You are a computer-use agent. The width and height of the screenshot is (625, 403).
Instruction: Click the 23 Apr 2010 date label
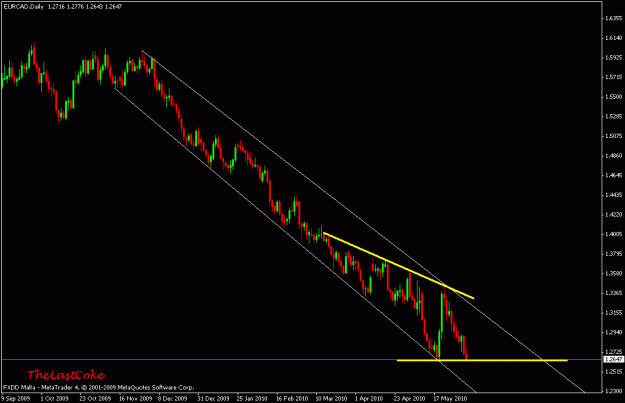pos(410,398)
